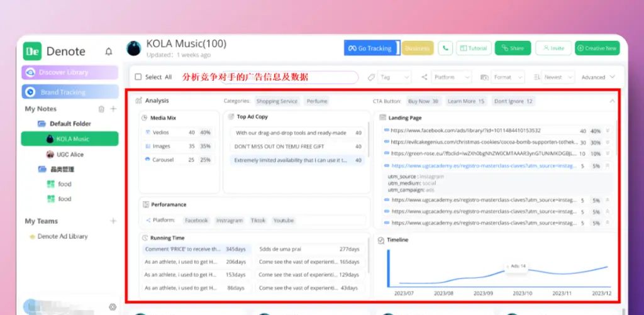Click the share-nodes icon before Platform

(x=425, y=77)
